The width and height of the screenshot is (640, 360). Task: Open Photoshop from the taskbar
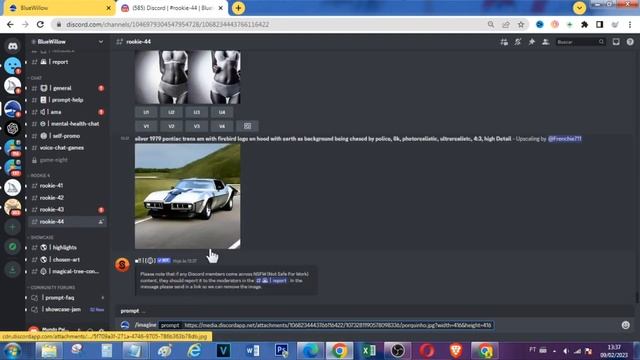click(x=281, y=351)
